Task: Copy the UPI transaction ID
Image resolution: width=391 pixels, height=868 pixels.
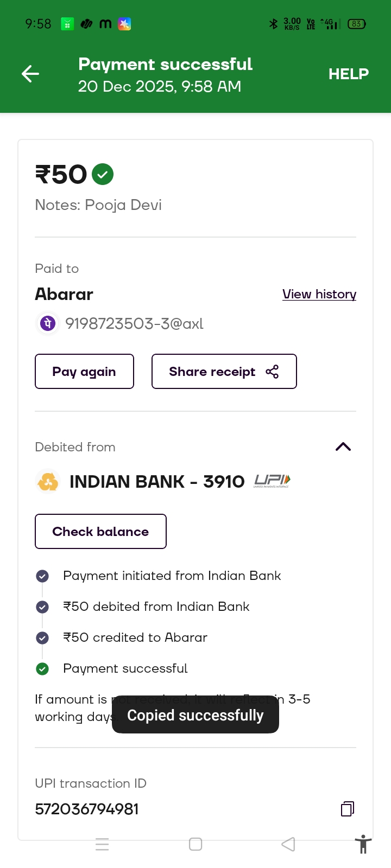Action: tap(348, 809)
